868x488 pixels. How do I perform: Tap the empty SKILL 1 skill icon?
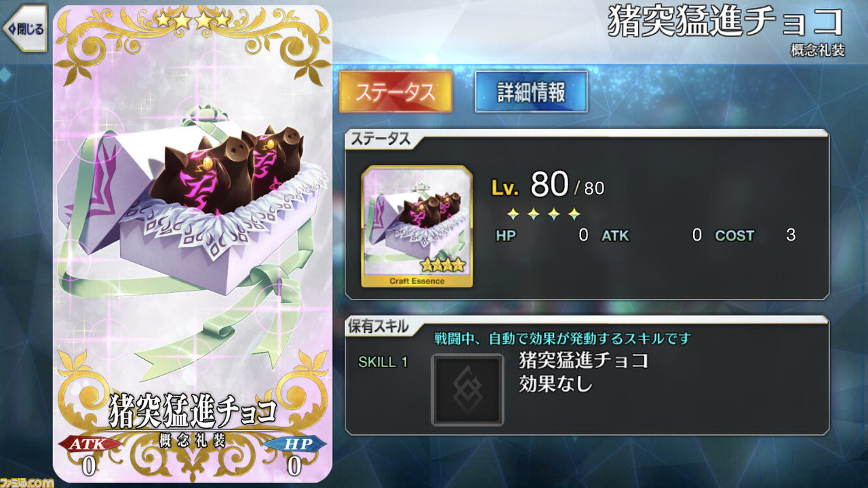(468, 390)
